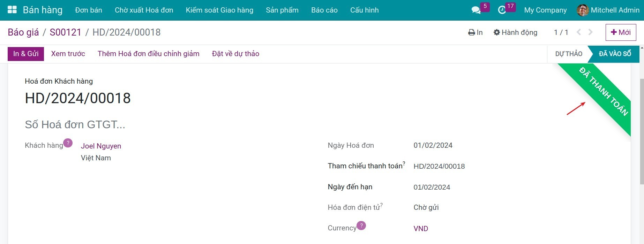Click Xem trước button
The height and width of the screenshot is (244, 644).
pyautogui.click(x=68, y=54)
